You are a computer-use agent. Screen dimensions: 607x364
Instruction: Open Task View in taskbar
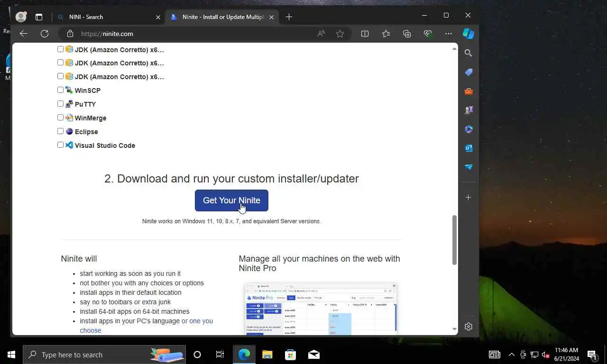click(220, 355)
